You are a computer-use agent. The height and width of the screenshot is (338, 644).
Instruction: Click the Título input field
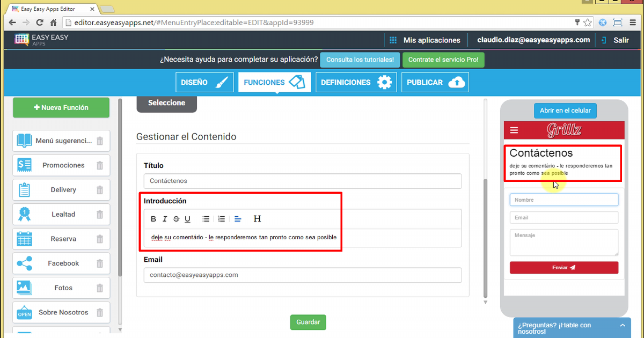coord(302,181)
